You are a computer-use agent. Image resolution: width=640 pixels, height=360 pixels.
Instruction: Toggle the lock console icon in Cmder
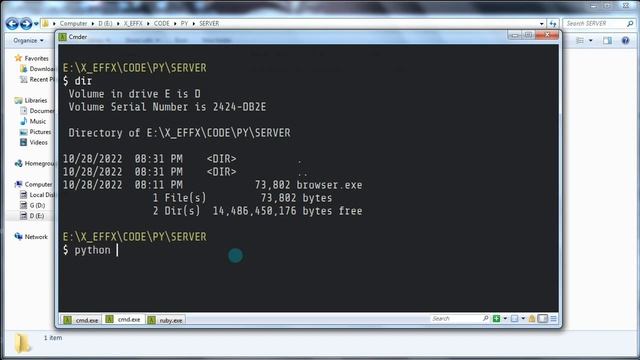pyautogui.click(x=532, y=318)
